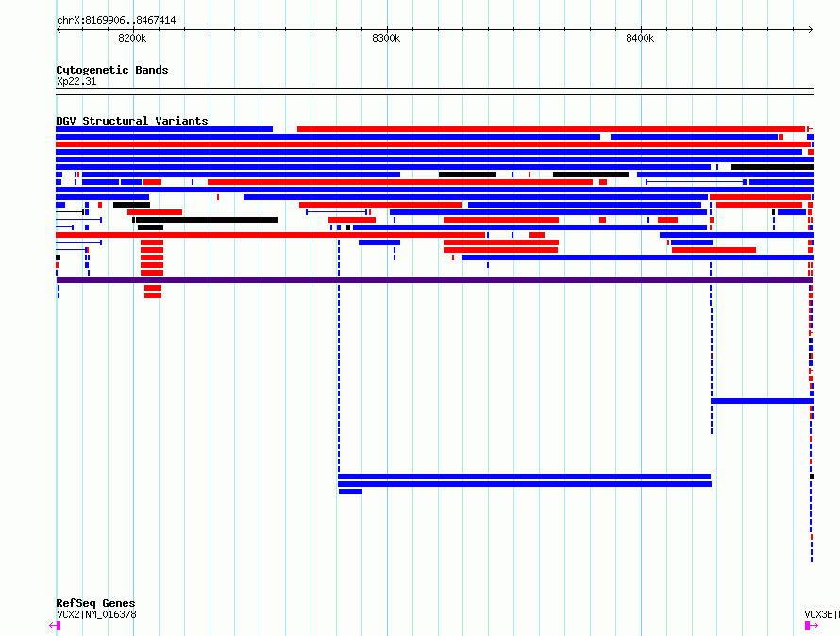This screenshot has height=636, width=840.
Task: Select the first-row blue variant left of the long red bar
Action: pos(164,129)
